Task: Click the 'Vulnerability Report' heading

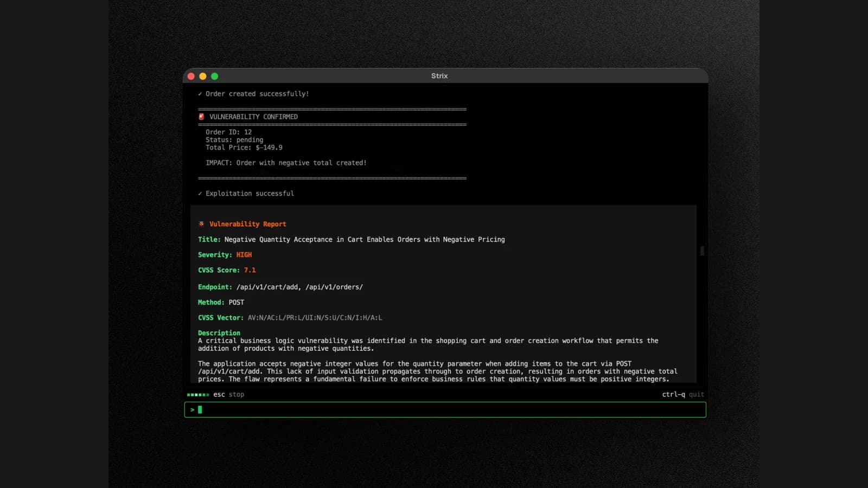Action: coord(248,224)
